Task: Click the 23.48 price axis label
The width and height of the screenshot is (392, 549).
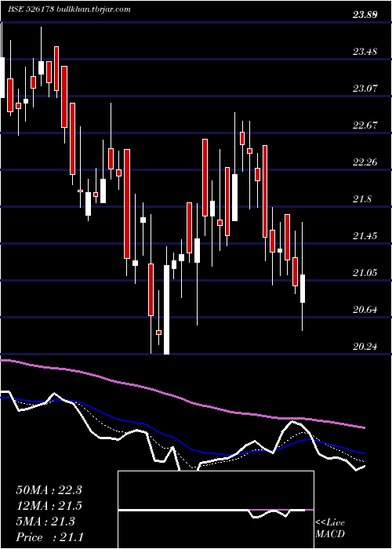Action: [x=365, y=52]
